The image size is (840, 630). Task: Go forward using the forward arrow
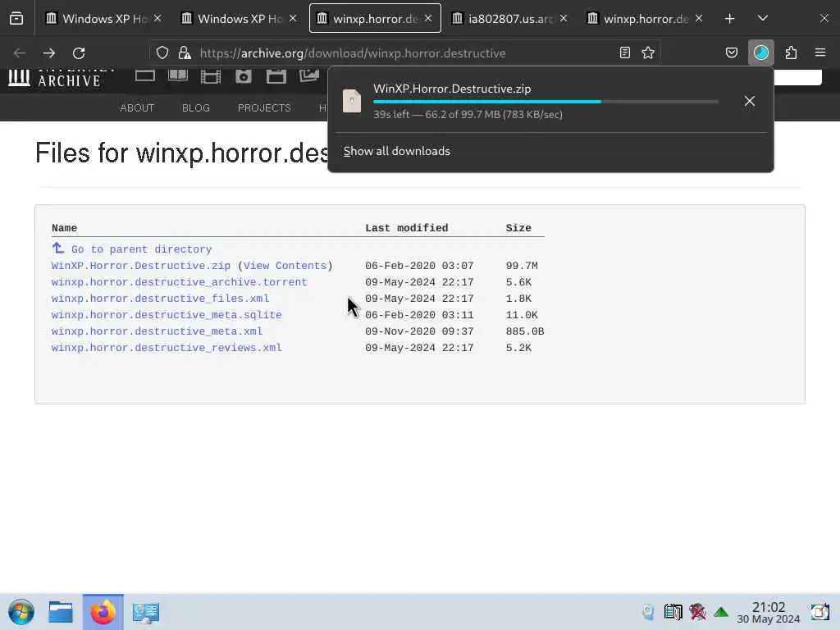(x=49, y=53)
